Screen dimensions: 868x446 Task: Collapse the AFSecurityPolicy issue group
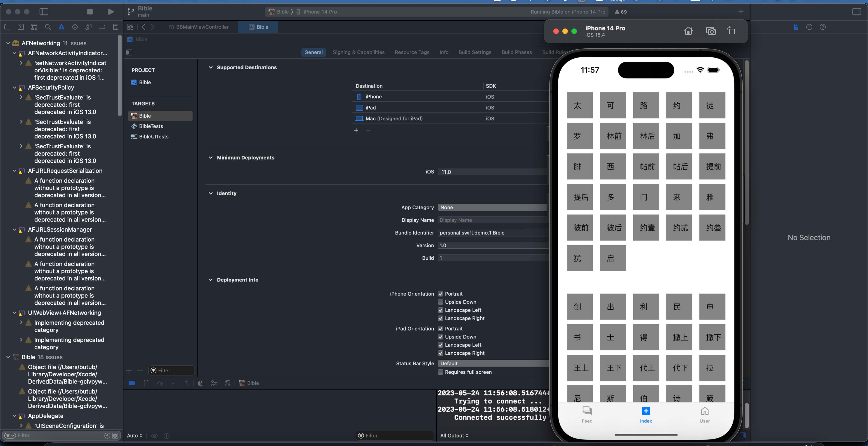[14, 87]
